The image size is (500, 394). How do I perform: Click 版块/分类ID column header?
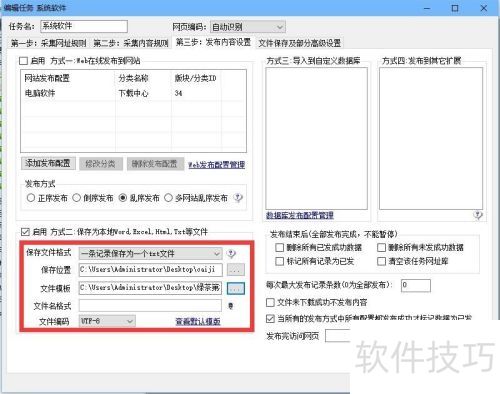pos(196,78)
